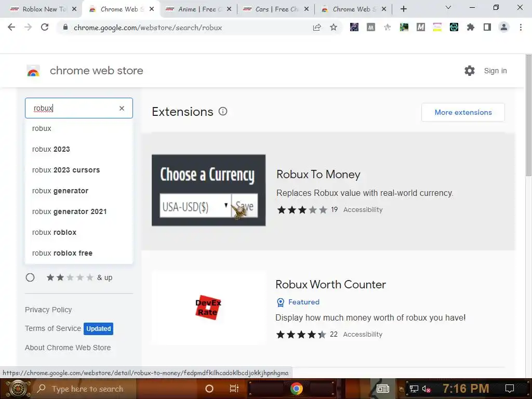View the site lock security icon

(x=65, y=28)
